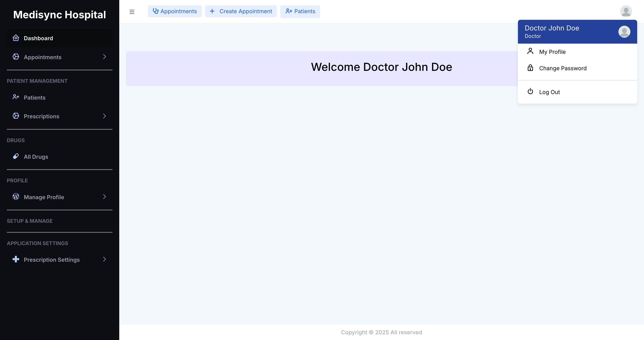
Task: Choose Change Password menu entry
Action: (x=562, y=69)
